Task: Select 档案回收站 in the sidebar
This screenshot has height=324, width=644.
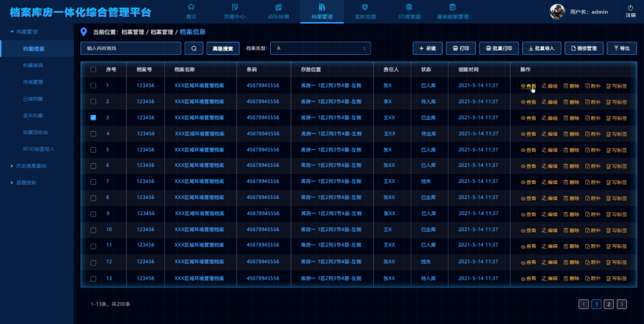Action: (35, 132)
